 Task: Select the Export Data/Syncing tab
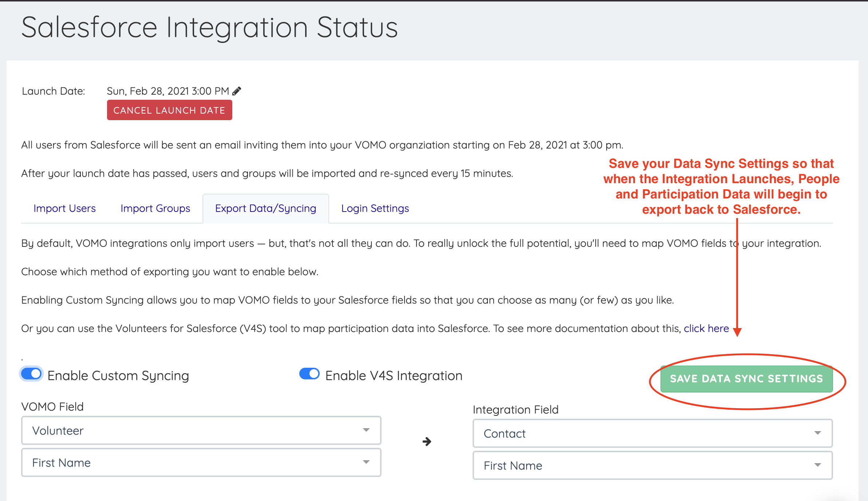click(266, 208)
